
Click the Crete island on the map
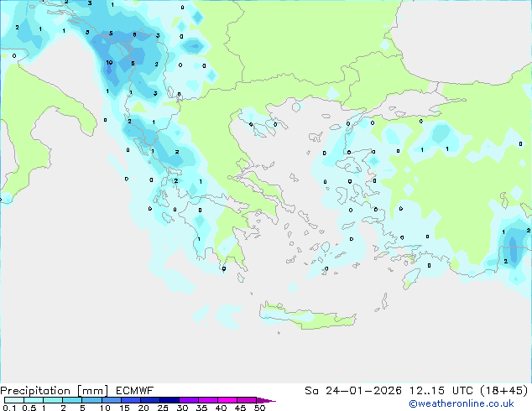coord(307,316)
